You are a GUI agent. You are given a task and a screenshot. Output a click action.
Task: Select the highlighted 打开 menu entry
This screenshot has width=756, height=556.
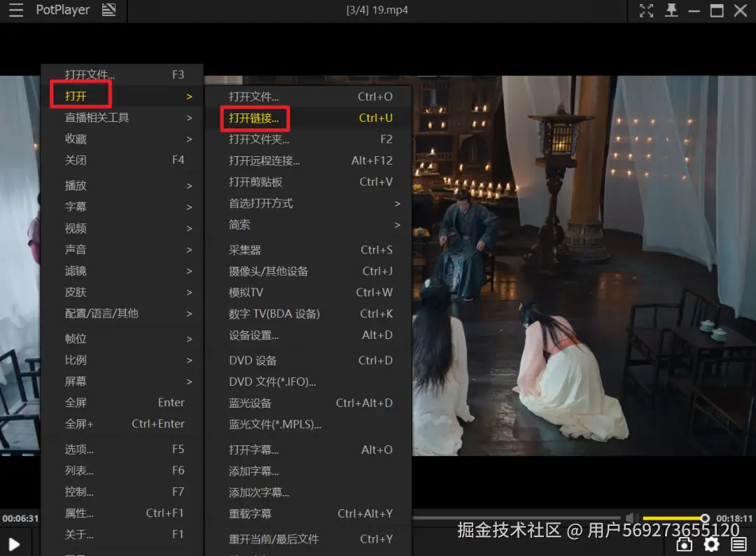tap(122, 97)
